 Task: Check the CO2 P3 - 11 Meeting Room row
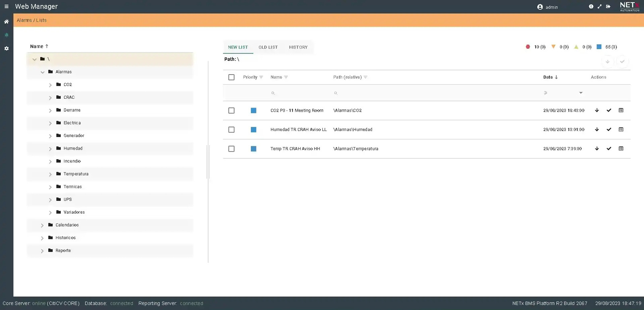pos(231,110)
